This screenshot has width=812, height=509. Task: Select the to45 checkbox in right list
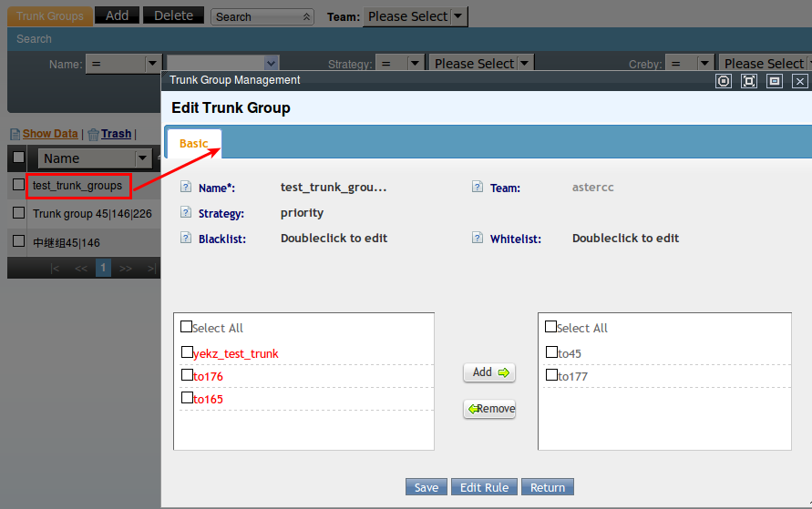pyautogui.click(x=551, y=352)
